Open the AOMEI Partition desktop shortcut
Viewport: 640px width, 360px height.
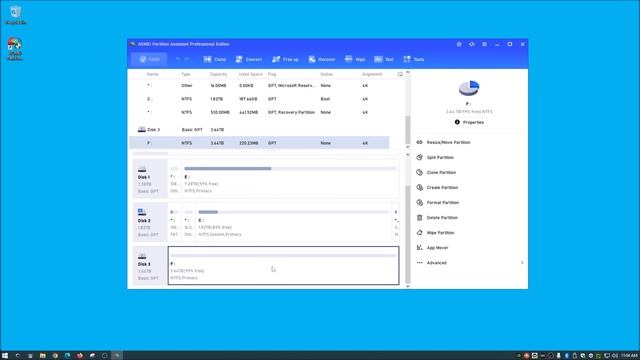[15, 49]
